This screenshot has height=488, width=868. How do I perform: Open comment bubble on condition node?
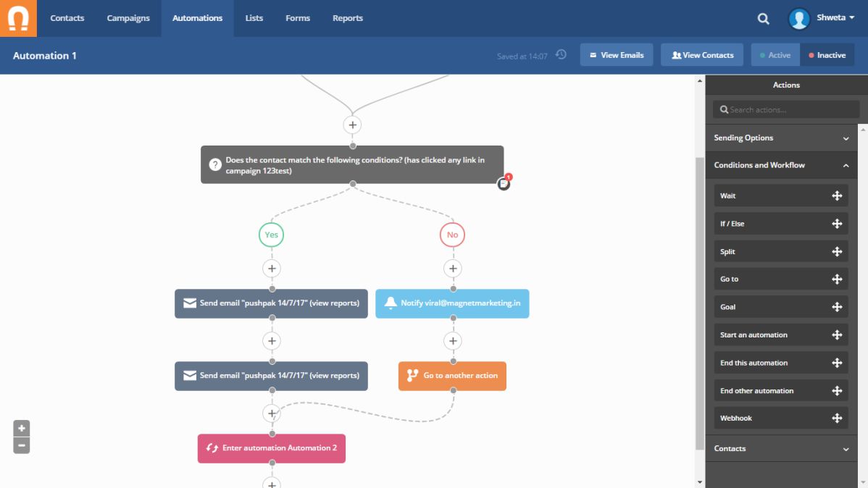pyautogui.click(x=504, y=183)
